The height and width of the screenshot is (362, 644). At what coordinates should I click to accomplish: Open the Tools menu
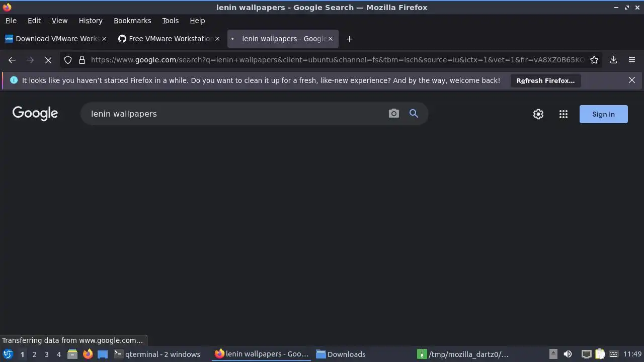170,21
